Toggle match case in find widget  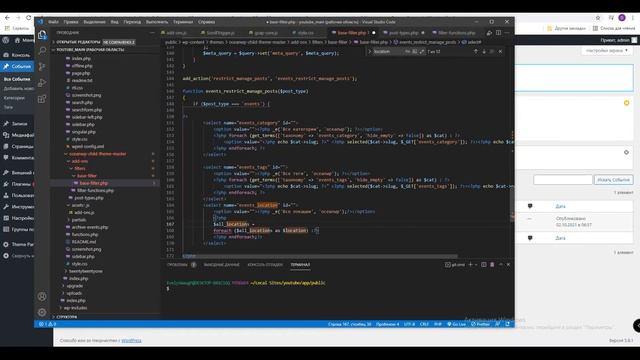[x=407, y=51]
